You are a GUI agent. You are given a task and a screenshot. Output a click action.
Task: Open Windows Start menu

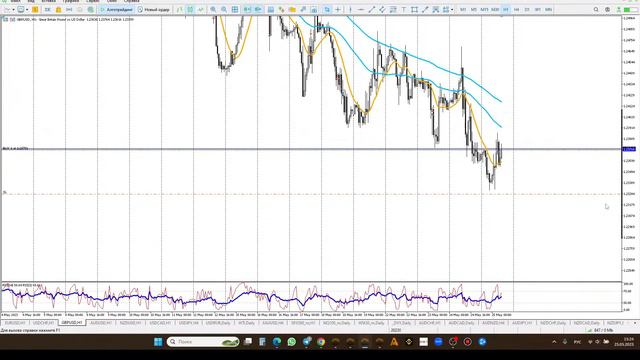(x=158, y=342)
